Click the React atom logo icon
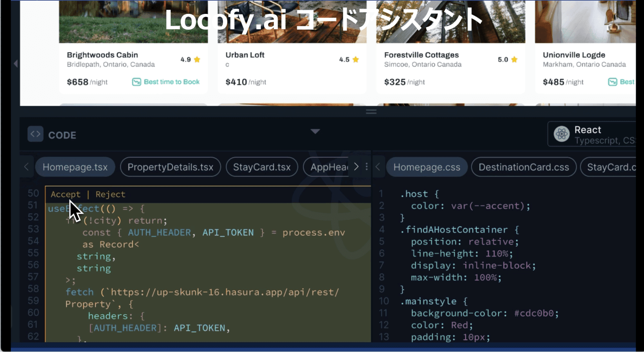Screen dimensions: 644x352 coord(562,134)
